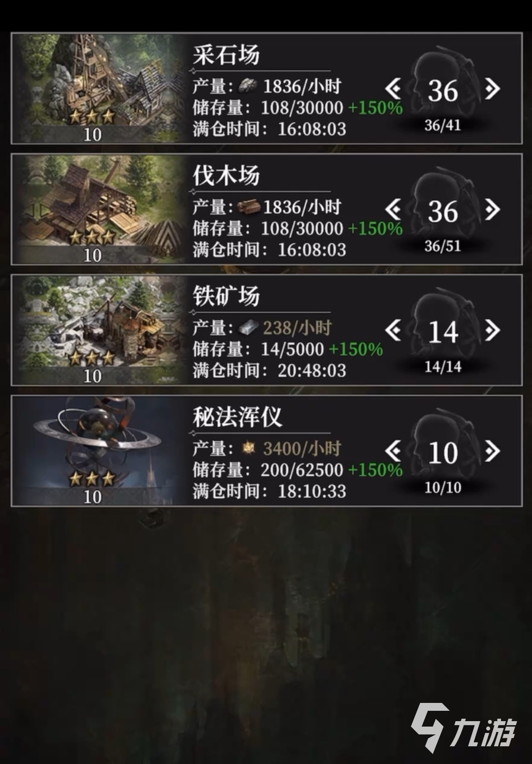Open the 铁矿场 building thumbnail
This screenshot has width=532, height=764.
click(99, 330)
